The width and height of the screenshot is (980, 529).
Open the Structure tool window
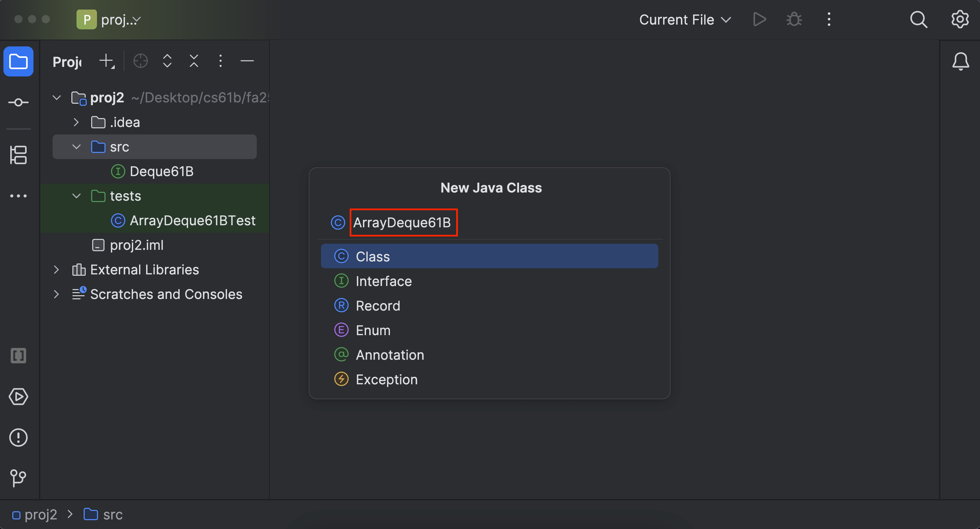[x=18, y=155]
